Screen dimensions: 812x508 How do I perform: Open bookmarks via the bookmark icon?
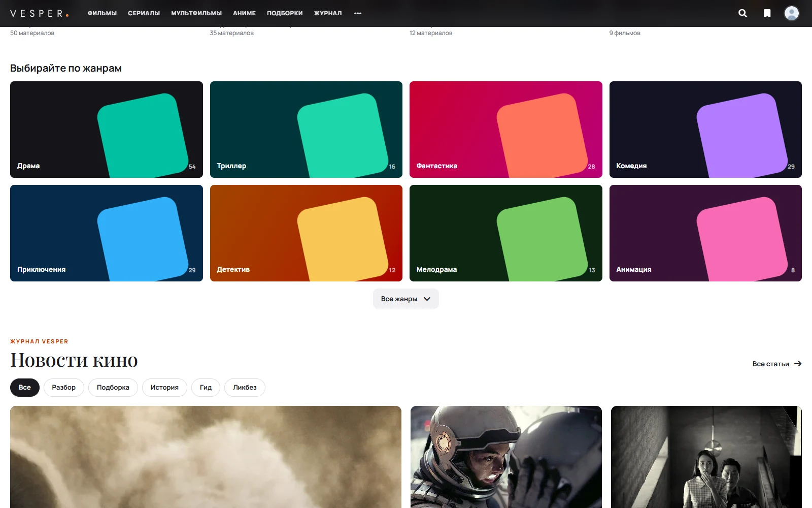(767, 13)
